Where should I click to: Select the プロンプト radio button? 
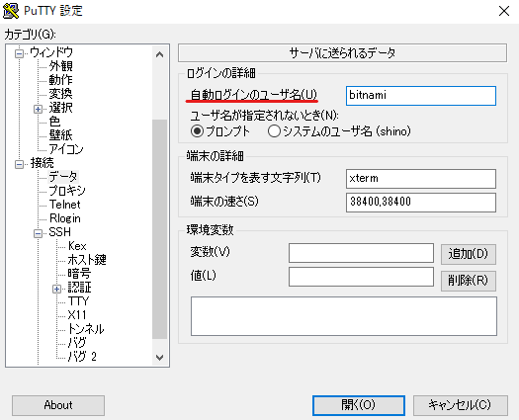tap(198, 131)
